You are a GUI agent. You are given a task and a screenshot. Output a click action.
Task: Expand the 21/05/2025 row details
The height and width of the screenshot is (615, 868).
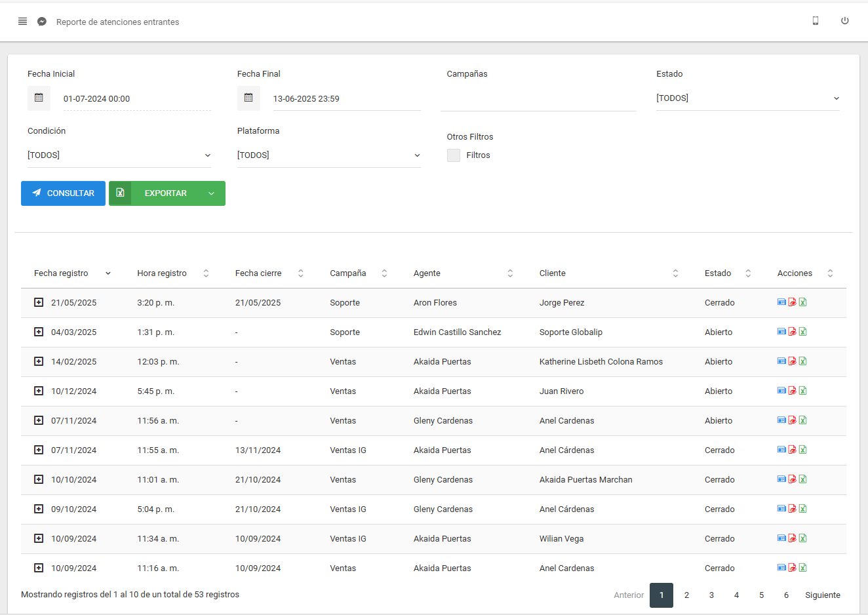tap(39, 302)
